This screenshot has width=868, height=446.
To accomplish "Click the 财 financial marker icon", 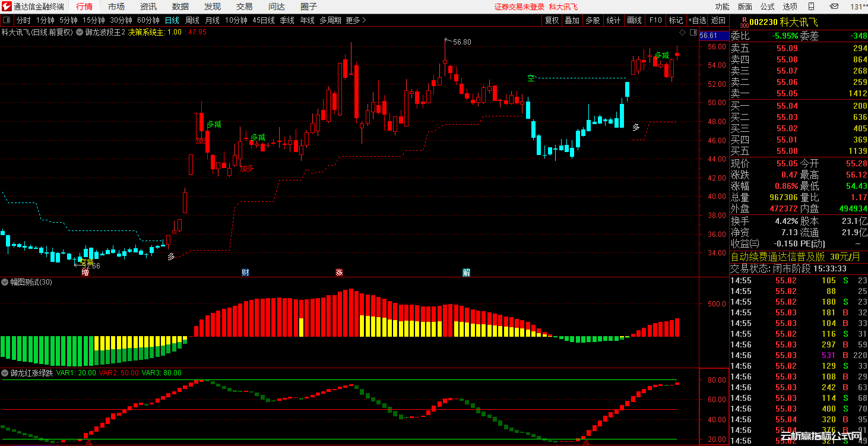I will coord(245,273).
